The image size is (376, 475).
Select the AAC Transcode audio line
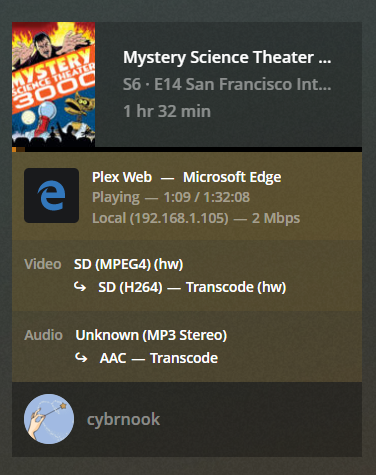159,358
